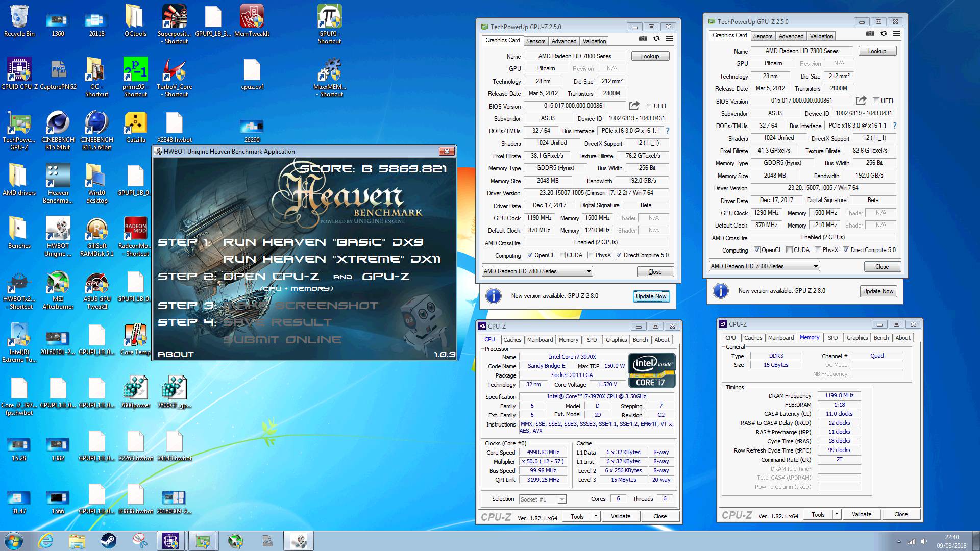This screenshot has width=980, height=551.
Task: Click the Graphics tab in right CPU-Z
Action: [x=857, y=338]
